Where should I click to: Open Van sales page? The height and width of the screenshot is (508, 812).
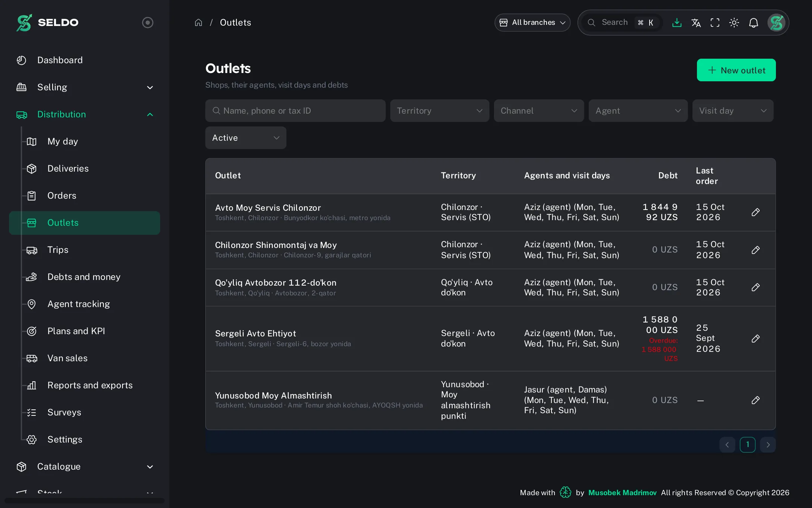pos(85,358)
